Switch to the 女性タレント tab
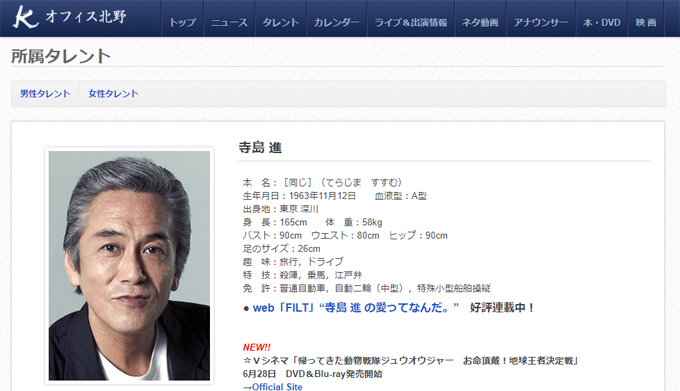680x391 pixels. point(113,94)
